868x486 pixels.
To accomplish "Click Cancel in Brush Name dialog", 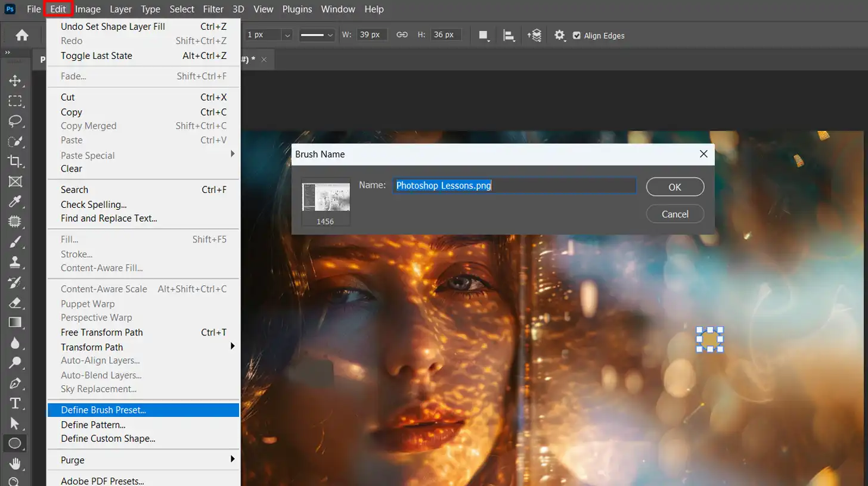I will click(x=675, y=214).
